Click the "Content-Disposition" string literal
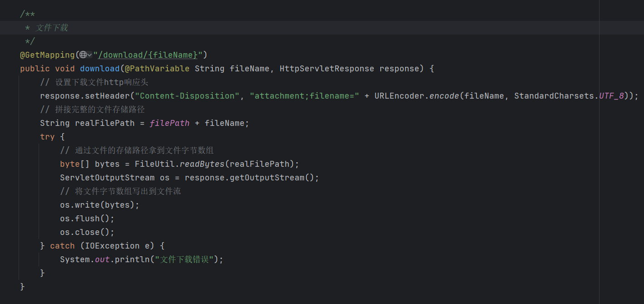644x304 pixels. pos(187,96)
